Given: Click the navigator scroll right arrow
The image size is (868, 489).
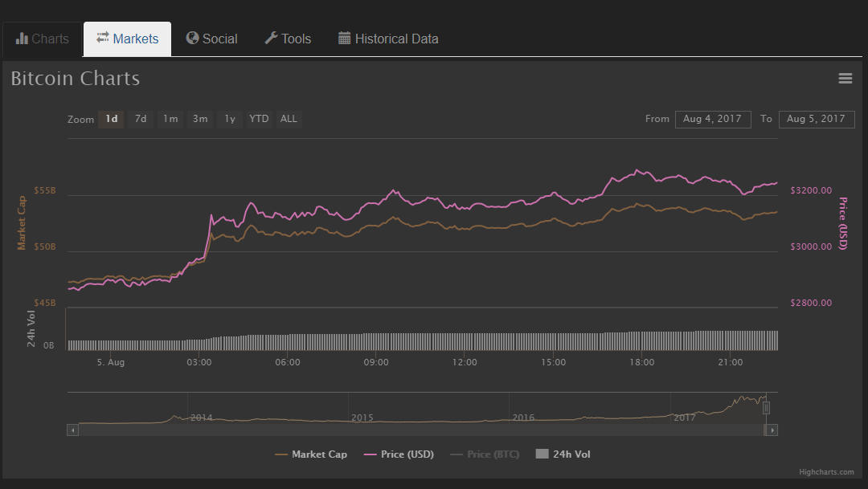Looking at the screenshot, I should tap(772, 430).
